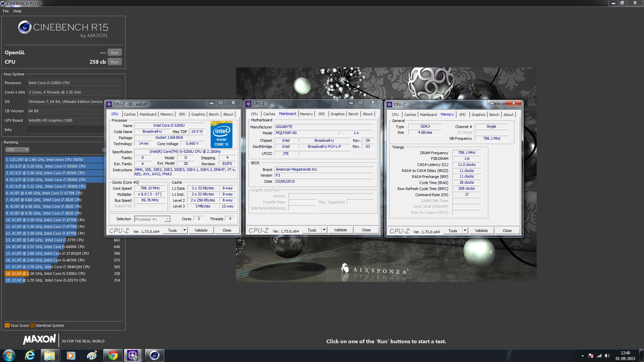Screen dimensions: 644x362
Task: Switch to Caches tab in xid1d7 window
Action: (130, 114)
